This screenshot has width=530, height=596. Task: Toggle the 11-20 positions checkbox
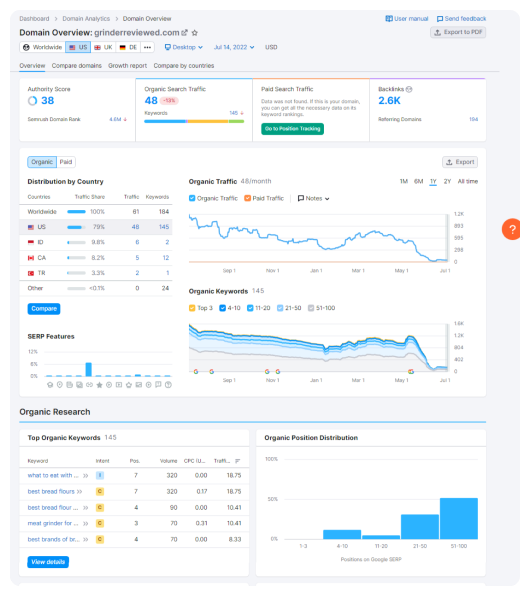[250, 308]
